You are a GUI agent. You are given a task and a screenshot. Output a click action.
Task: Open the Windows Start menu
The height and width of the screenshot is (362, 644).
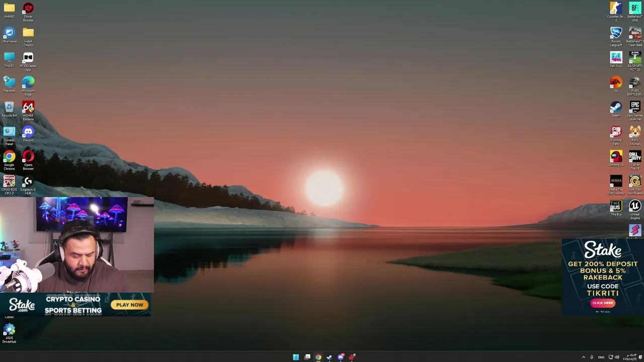click(x=296, y=357)
